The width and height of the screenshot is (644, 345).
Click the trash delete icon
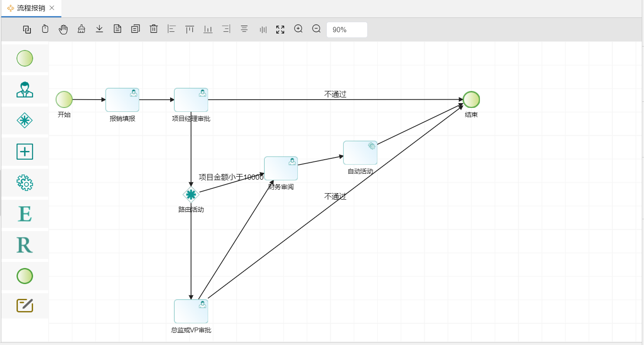[x=154, y=29]
